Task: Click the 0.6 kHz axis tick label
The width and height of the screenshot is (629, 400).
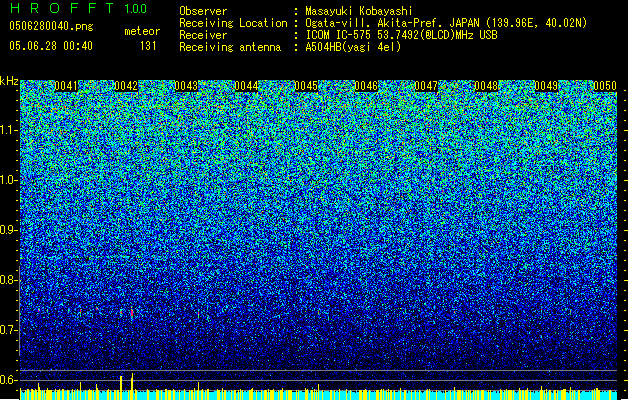Action: 8,380
